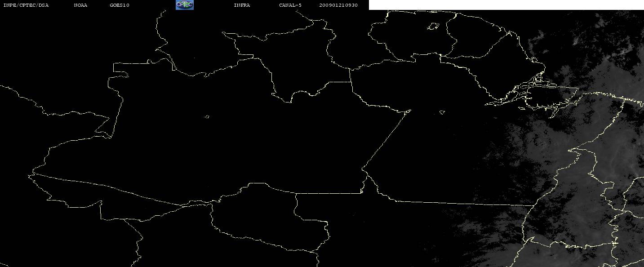Click the CANAL-5 channel label
The image size is (644, 267).
click(290, 5)
